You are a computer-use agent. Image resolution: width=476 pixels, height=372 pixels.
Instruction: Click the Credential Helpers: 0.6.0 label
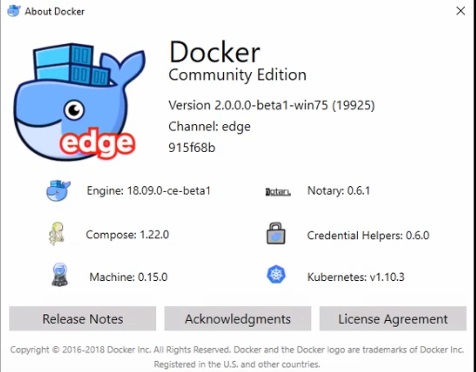(x=368, y=235)
